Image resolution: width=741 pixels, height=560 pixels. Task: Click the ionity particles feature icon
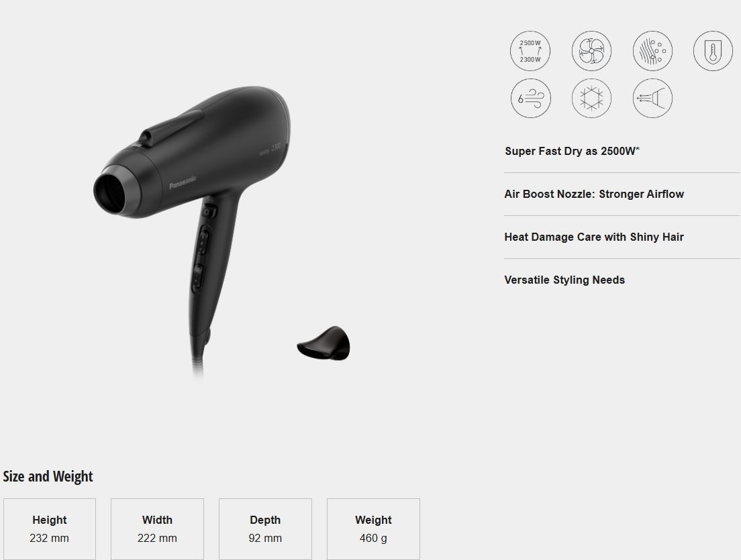pos(652,51)
